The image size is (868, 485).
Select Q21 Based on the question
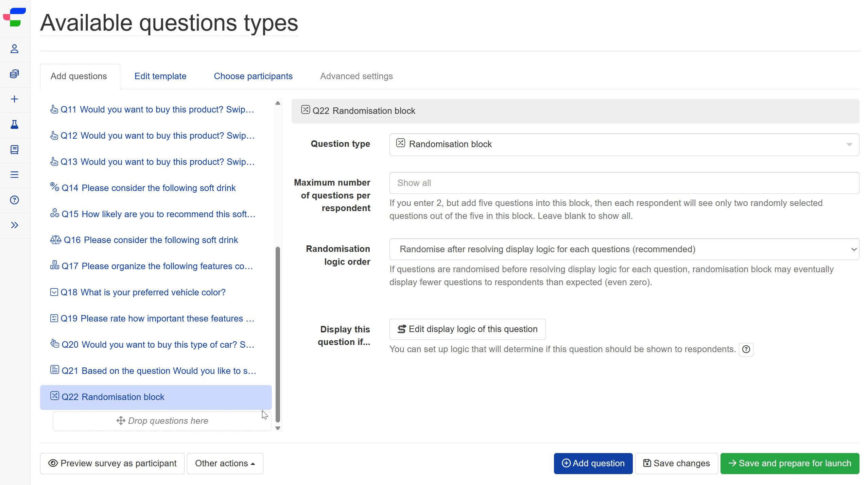[x=156, y=371]
